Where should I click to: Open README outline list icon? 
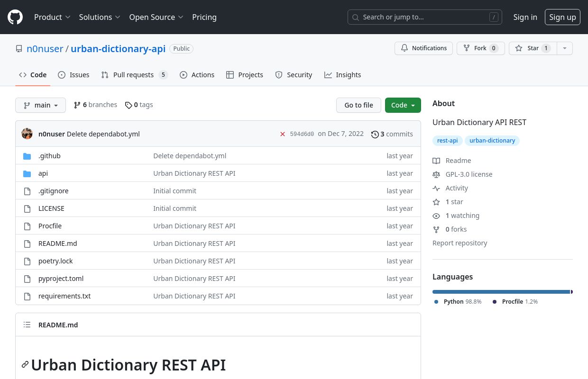(27, 325)
